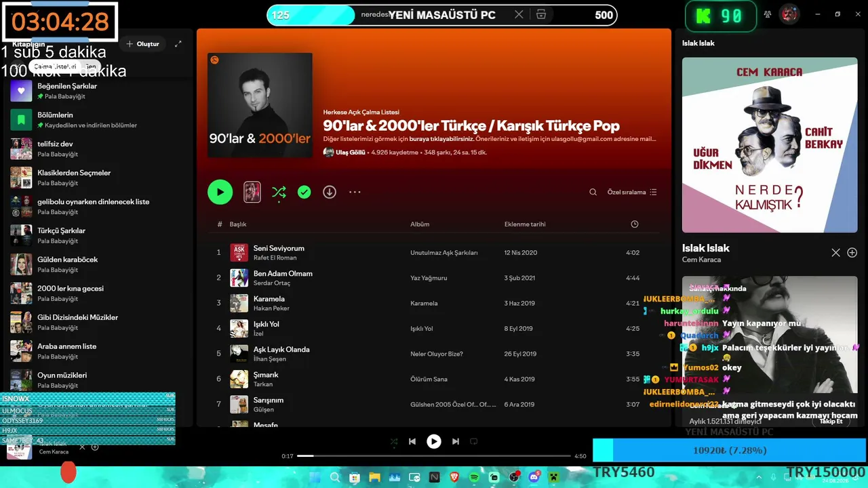Open the Özel sıralama sort dropdown
868x488 pixels.
(x=632, y=192)
